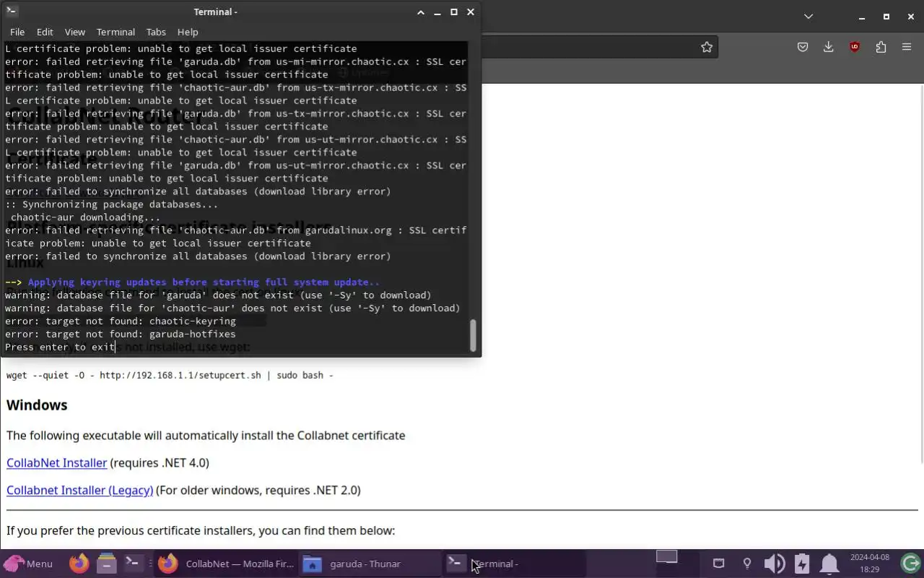Image resolution: width=924 pixels, height=578 pixels.
Task: Open the Firefox downloads panel
Action: (x=829, y=47)
